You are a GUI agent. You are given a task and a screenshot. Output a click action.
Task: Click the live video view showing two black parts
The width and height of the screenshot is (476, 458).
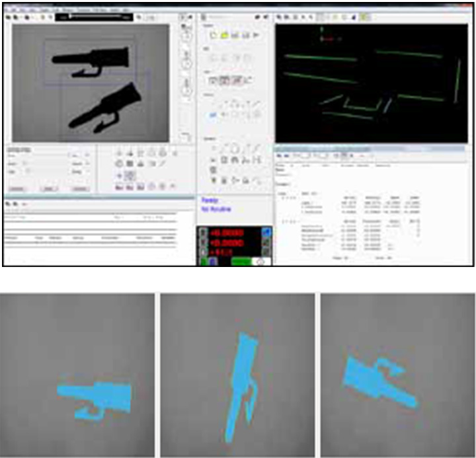pos(91,83)
